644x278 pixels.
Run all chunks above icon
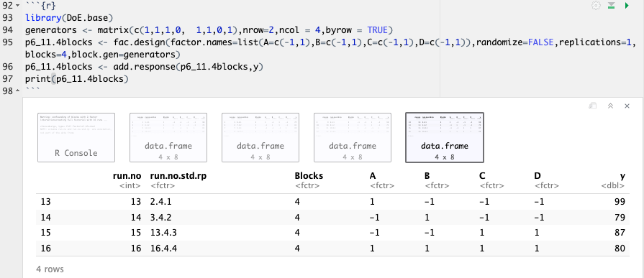pos(611,6)
